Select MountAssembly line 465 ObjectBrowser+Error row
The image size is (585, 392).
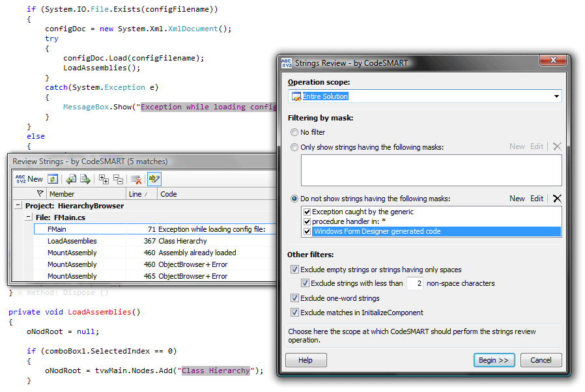pyautogui.click(x=155, y=276)
